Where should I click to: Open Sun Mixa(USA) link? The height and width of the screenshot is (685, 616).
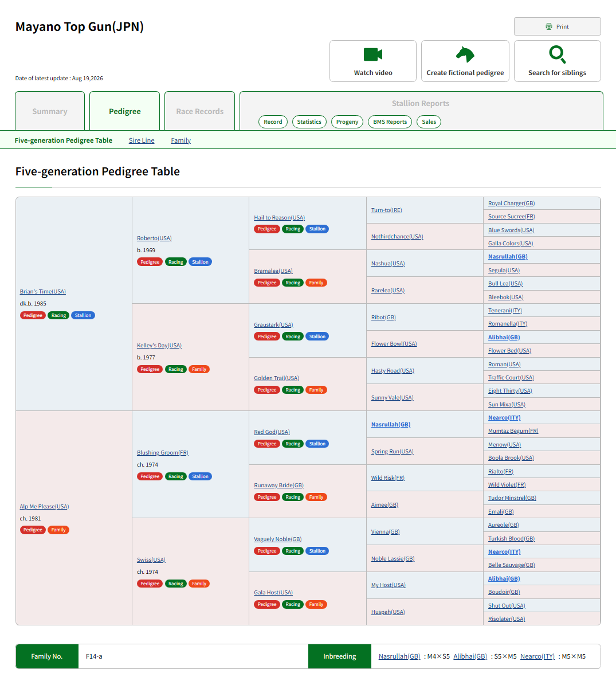coord(507,405)
